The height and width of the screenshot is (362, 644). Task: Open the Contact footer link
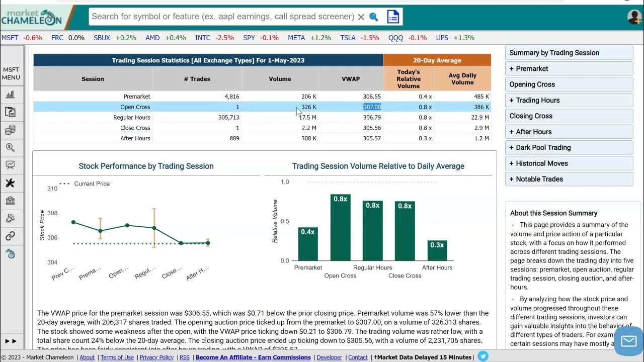358,357
